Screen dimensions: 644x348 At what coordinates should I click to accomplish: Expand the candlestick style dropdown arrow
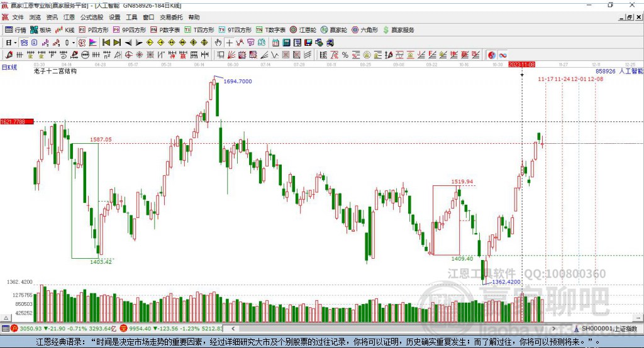click(x=74, y=43)
